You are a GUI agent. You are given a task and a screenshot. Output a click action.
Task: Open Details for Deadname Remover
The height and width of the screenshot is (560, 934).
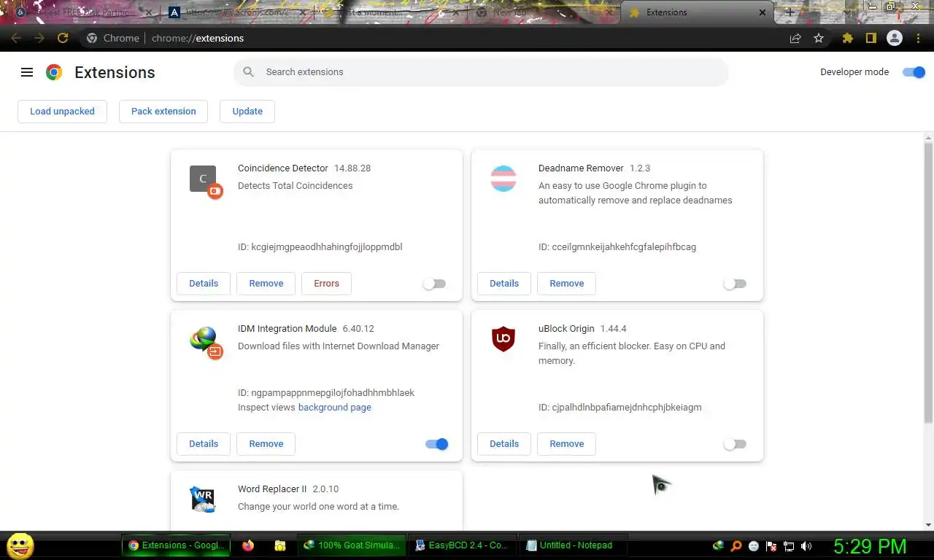pyautogui.click(x=504, y=284)
